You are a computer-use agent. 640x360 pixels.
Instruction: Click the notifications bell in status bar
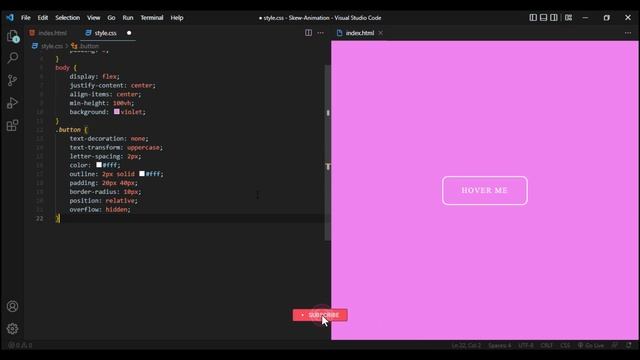[x=629, y=345]
